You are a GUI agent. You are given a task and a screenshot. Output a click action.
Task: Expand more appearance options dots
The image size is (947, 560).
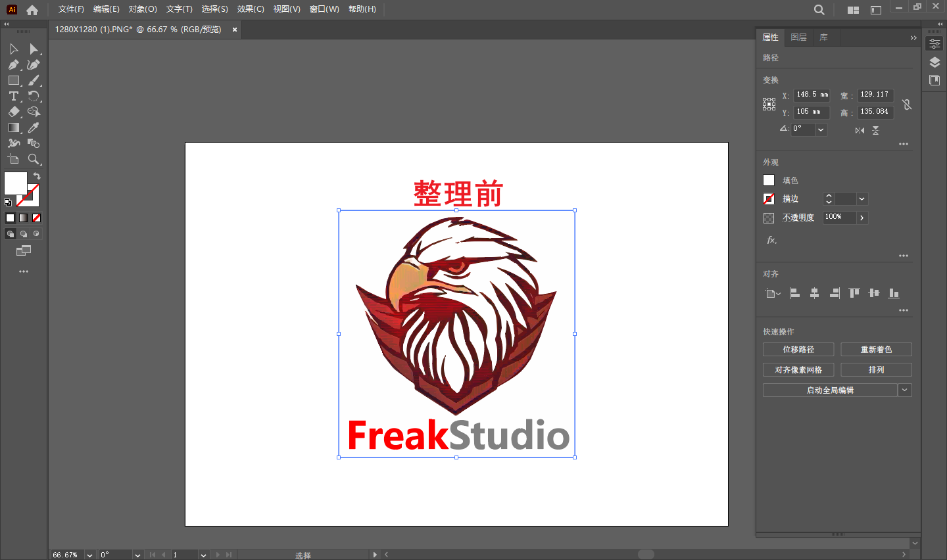pyautogui.click(x=904, y=256)
